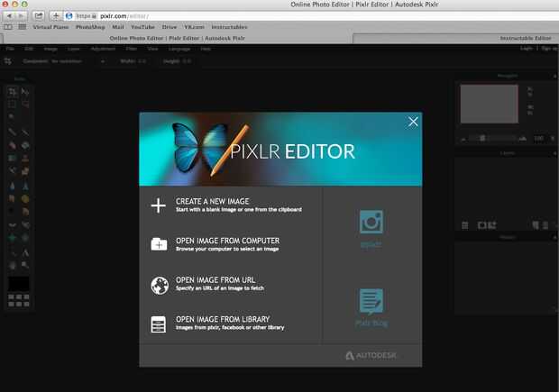The height and width of the screenshot is (392, 559).
Task: Open the Instructables bookmark
Action: pos(229,27)
